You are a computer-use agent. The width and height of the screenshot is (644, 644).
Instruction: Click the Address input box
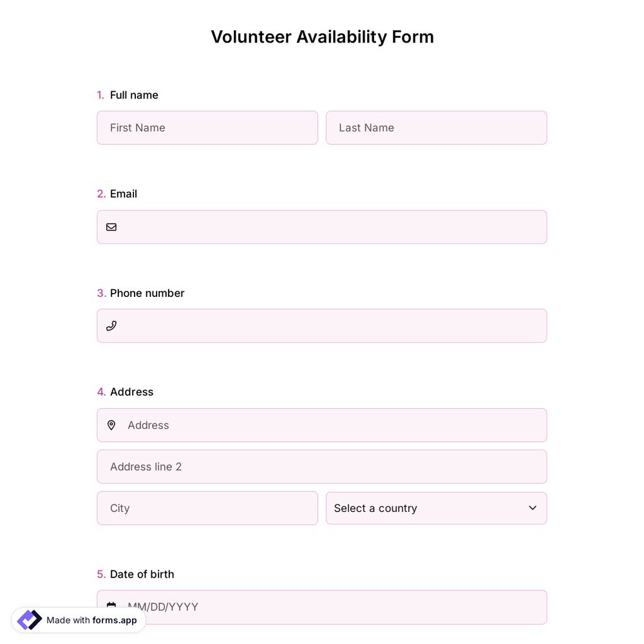click(322, 425)
